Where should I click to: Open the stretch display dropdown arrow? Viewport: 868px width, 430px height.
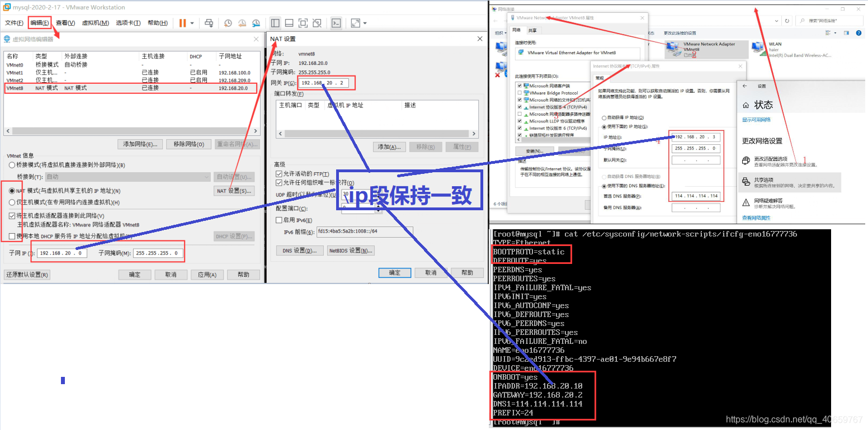pos(365,23)
